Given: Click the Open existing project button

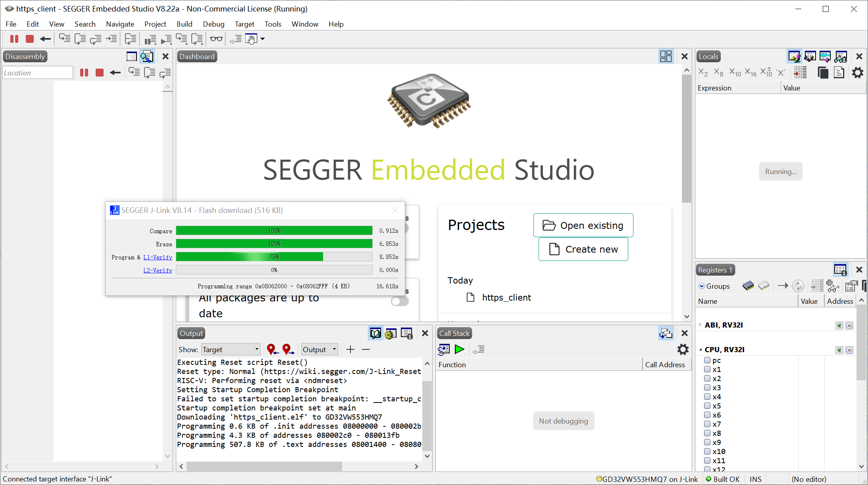Looking at the screenshot, I should 583,225.
